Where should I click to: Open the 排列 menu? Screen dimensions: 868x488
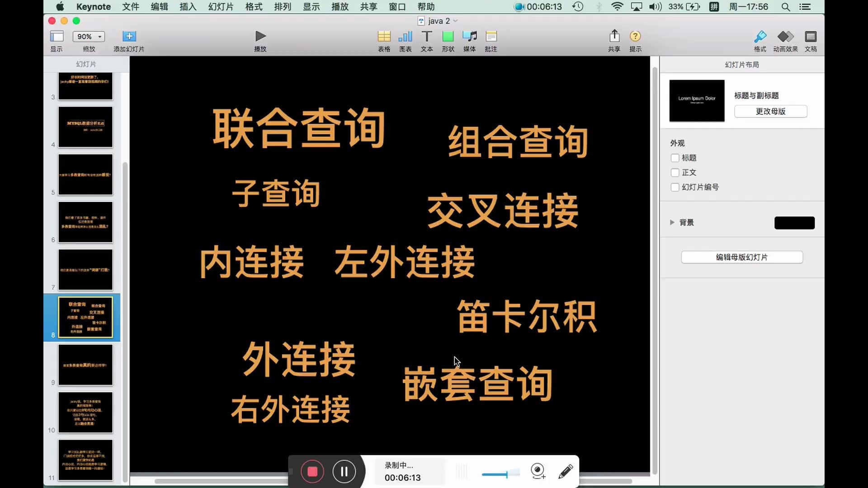pos(283,7)
